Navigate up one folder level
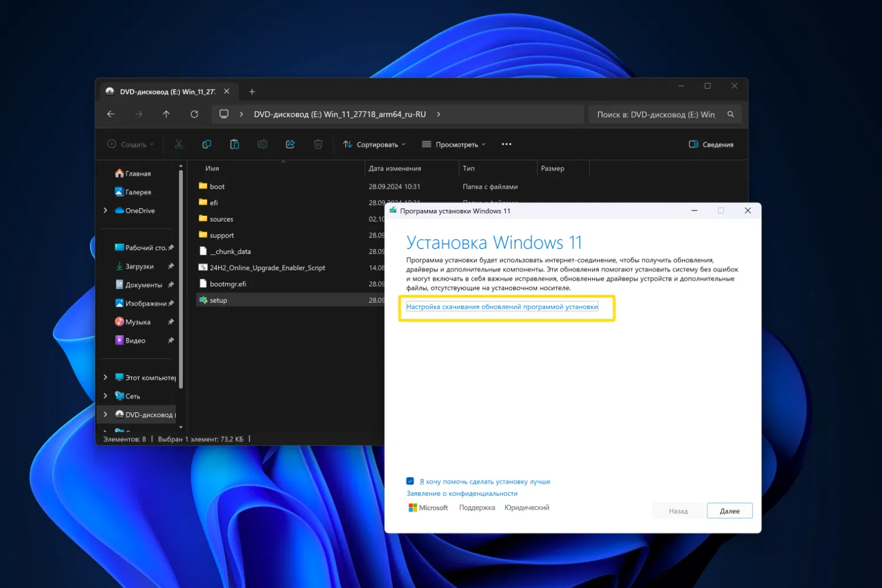 [x=166, y=114]
